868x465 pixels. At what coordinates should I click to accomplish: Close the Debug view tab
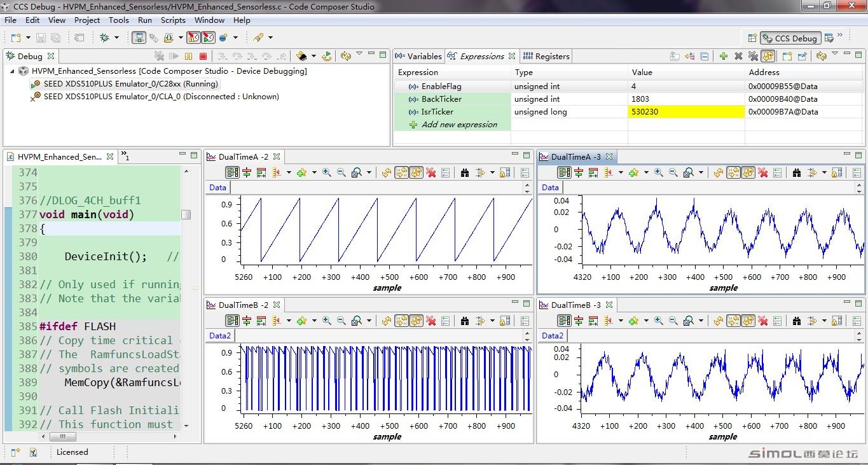coord(51,56)
